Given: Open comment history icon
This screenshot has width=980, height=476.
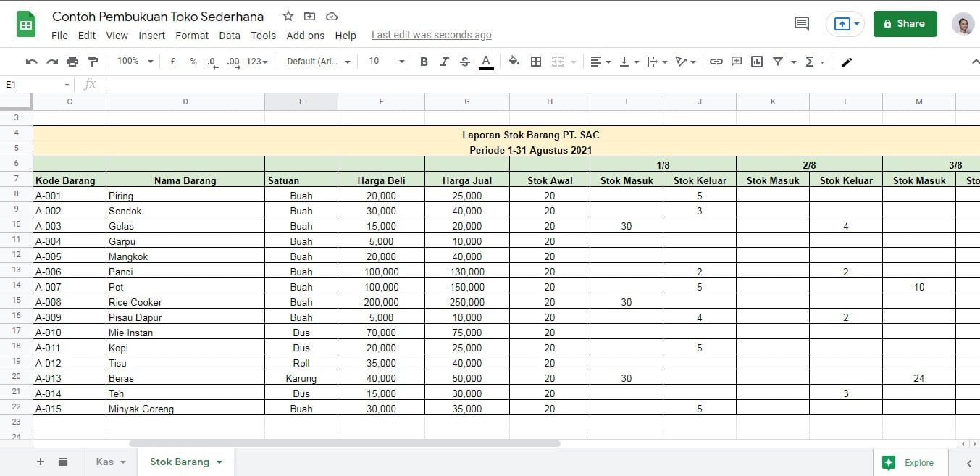Looking at the screenshot, I should tap(802, 24).
